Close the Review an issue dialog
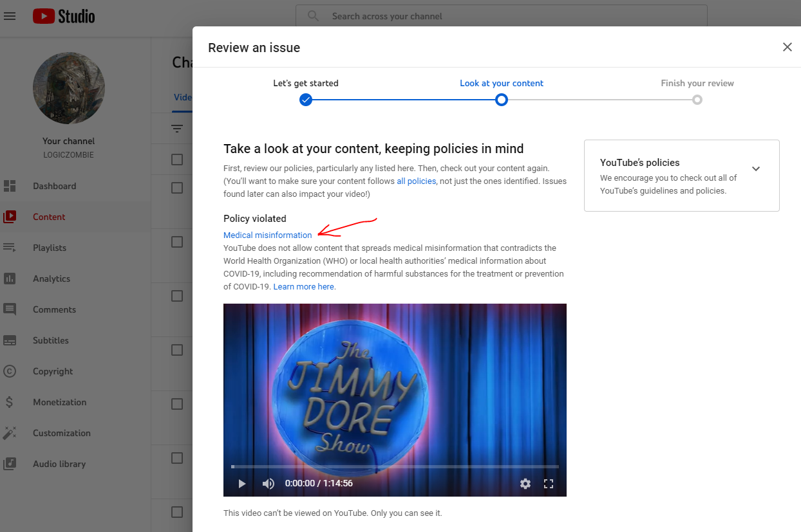 (787, 47)
